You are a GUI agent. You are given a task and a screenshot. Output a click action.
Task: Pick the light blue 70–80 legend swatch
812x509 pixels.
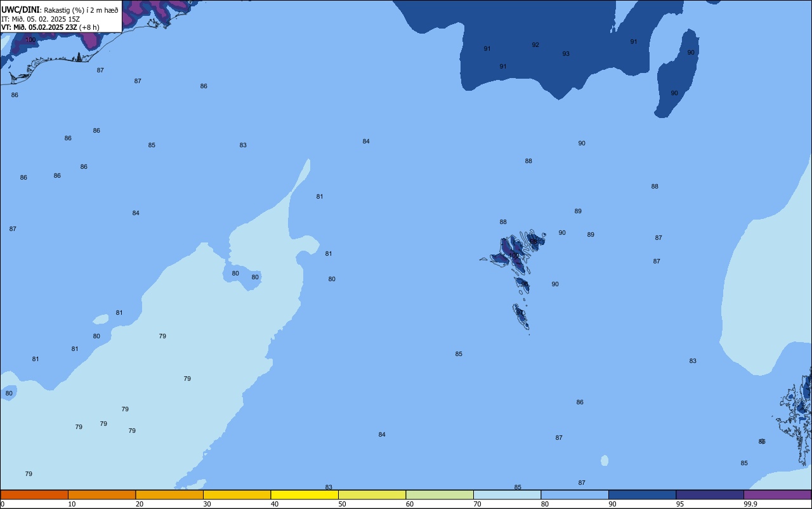(x=507, y=494)
